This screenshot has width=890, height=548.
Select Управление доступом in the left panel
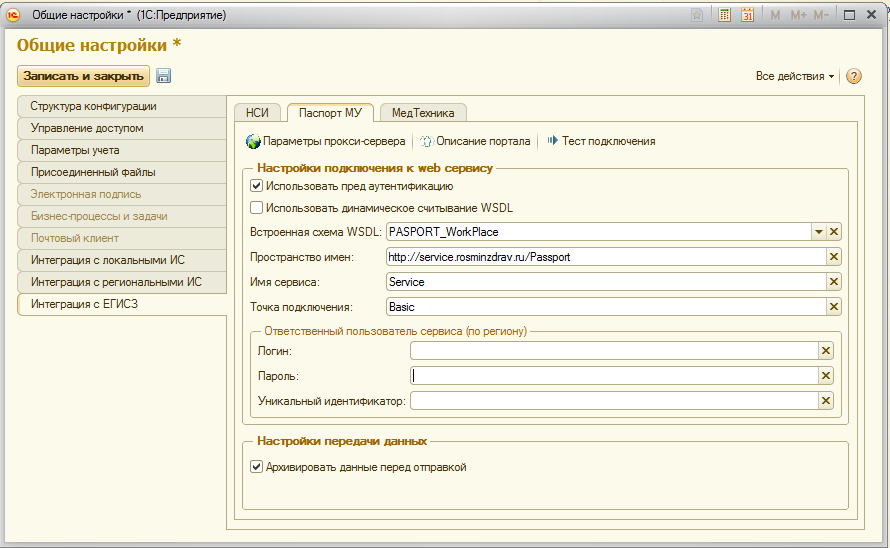coord(87,128)
